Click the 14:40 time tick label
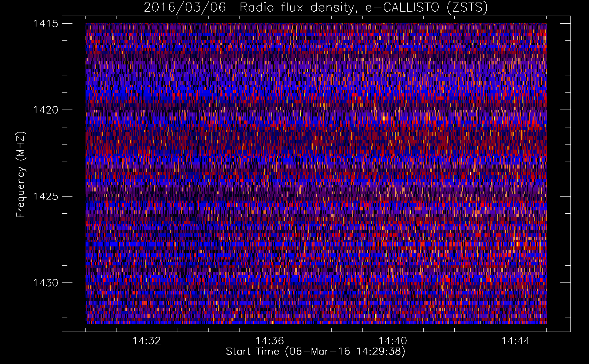The width and height of the screenshot is (589, 364). tap(393, 341)
